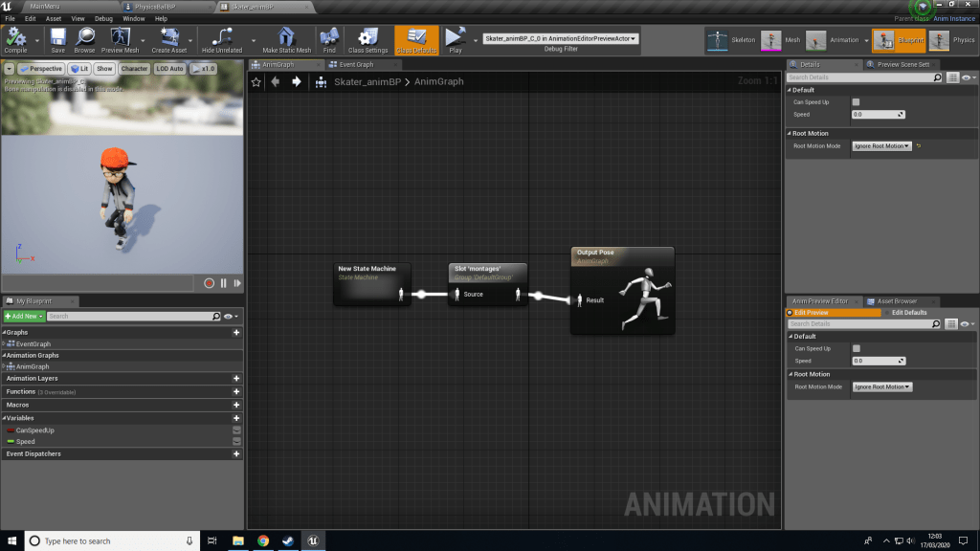Click the Speed value field in Details

[879, 114]
